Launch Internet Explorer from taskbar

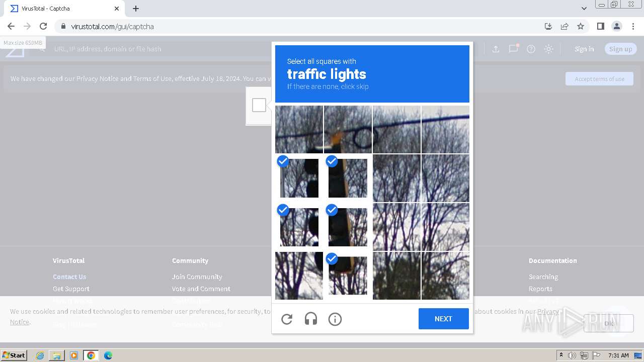[40, 355]
